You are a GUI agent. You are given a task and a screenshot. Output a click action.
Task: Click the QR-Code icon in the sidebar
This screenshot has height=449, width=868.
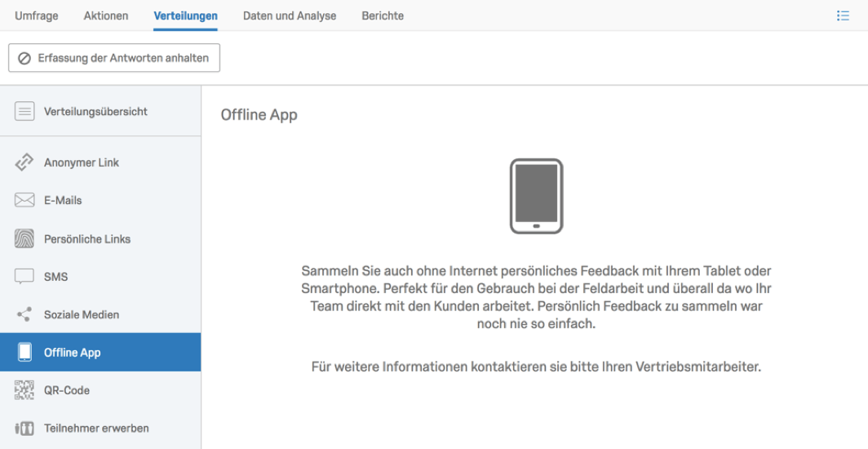pyautogui.click(x=24, y=390)
